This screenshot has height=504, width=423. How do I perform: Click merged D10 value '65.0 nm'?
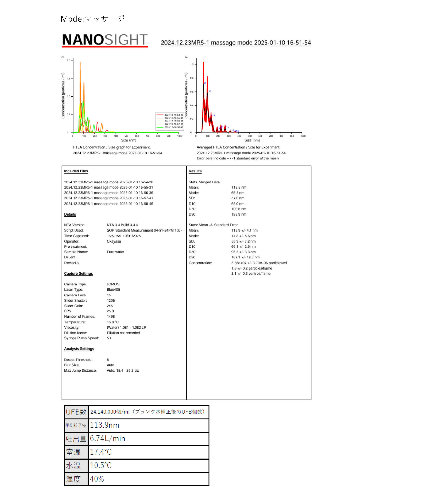tap(238, 204)
